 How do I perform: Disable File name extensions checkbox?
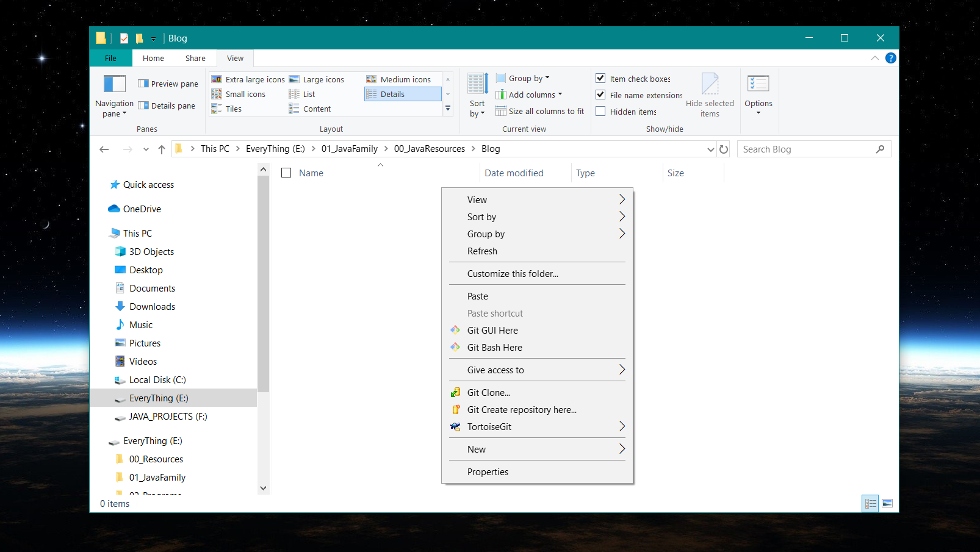point(600,95)
